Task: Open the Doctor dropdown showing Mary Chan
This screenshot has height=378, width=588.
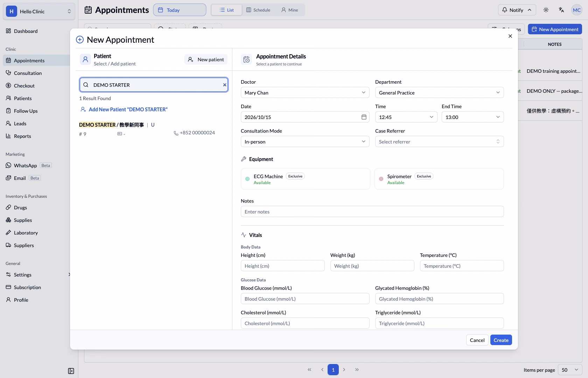Action: 305,92
